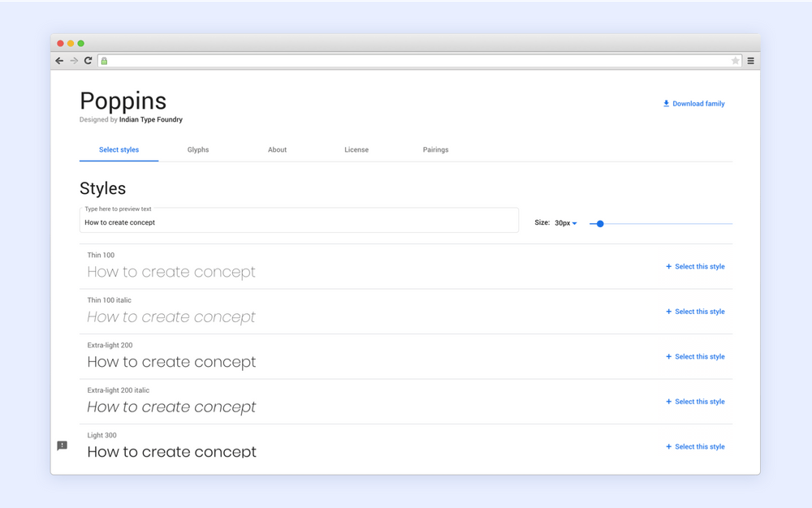
Task: Click the plus icon for Light 300
Action: coord(668,446)
